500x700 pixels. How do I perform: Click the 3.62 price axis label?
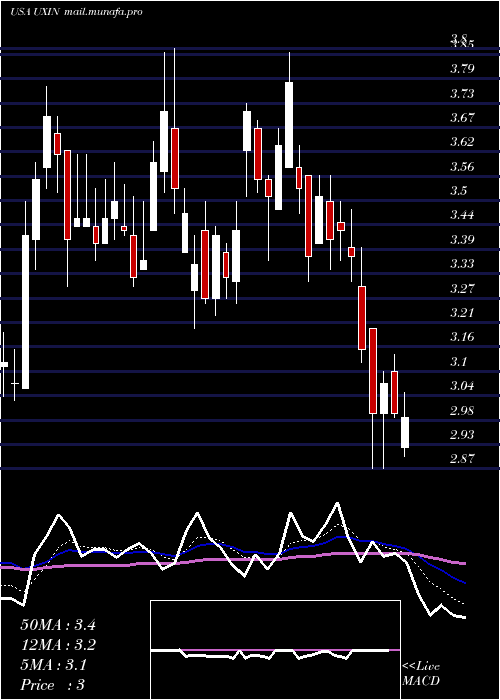[462, 142]
